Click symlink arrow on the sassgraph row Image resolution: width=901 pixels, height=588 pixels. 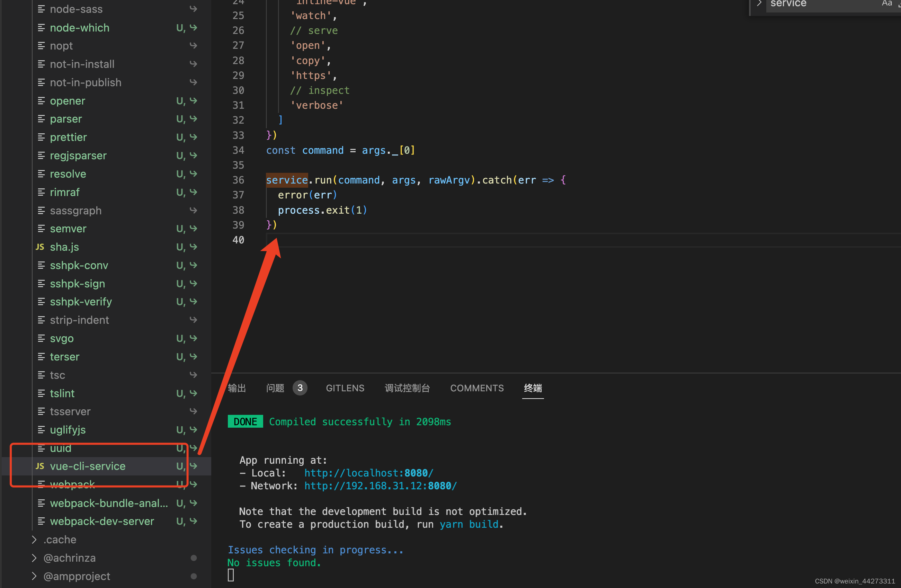194,210
